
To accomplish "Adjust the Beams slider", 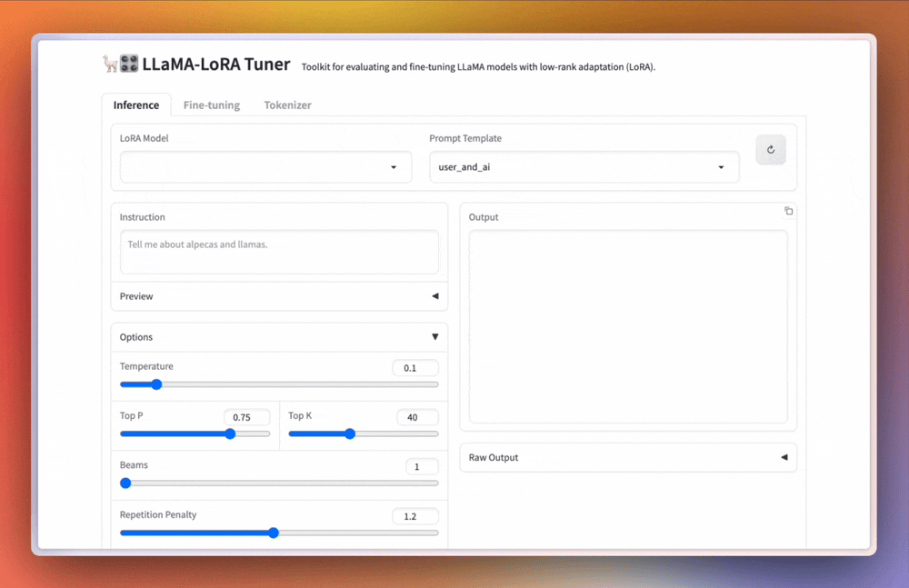I will point(279,483).
